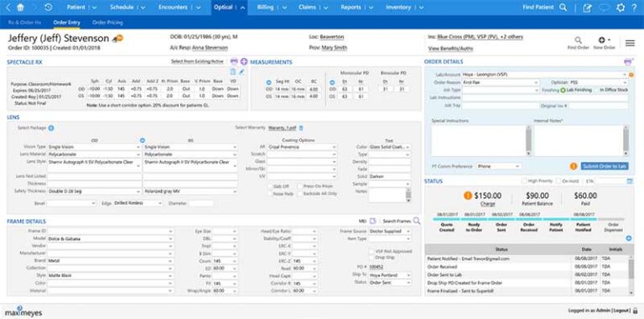Check the Slab Off checkbox
This screenshot has height=319, width=644.
pos(269,186)
